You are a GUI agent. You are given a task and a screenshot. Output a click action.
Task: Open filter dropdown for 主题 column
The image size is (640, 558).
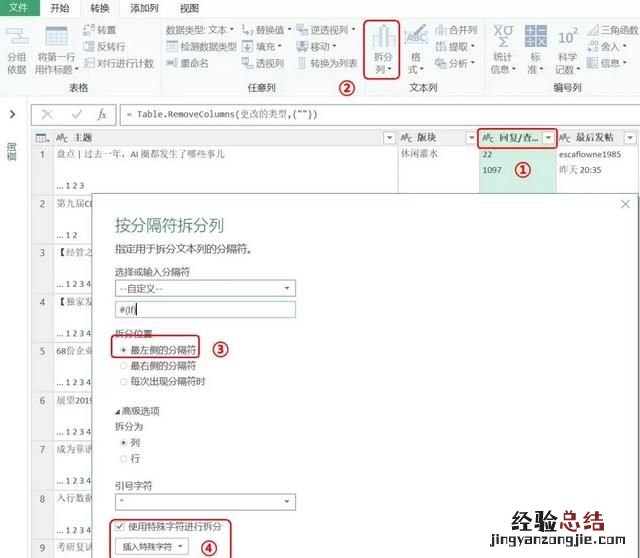389,138
